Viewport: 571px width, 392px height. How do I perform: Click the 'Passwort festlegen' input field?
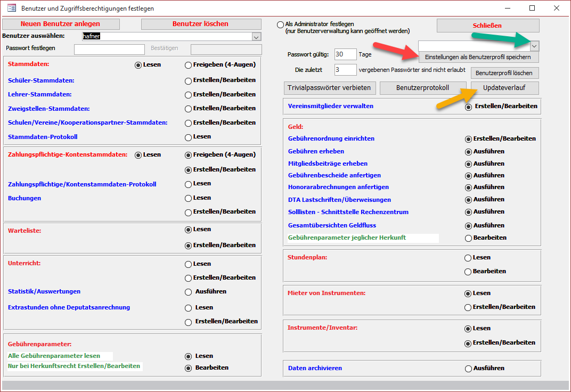tap(109, 49)
